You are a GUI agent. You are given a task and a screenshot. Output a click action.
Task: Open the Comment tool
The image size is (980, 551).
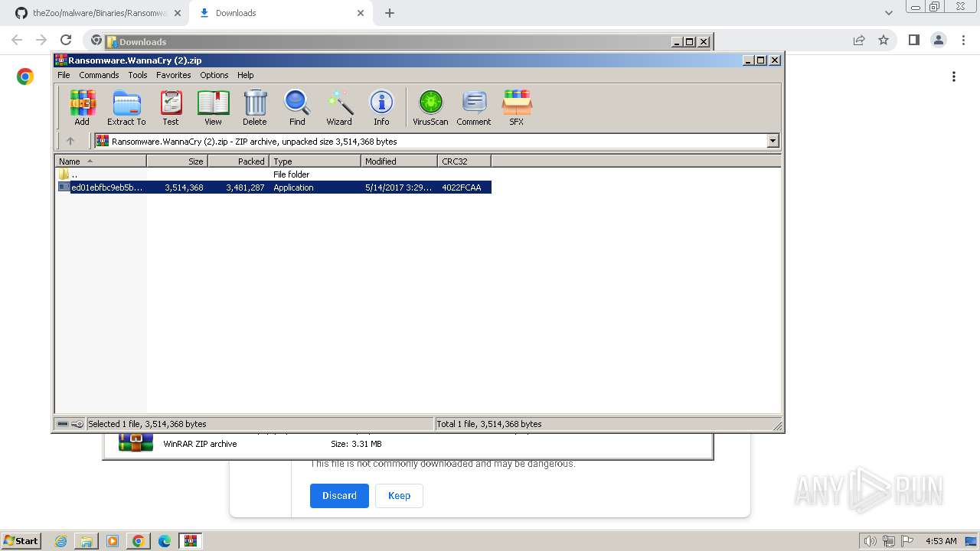tap(474, 107)
